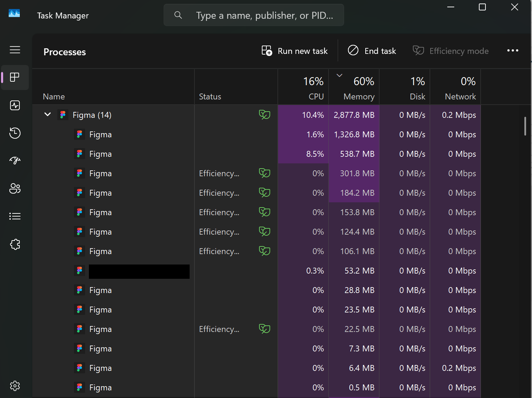Click the 10.4% CPU value
Viewport: 532px width, 398px height.
tap(313, 115)
